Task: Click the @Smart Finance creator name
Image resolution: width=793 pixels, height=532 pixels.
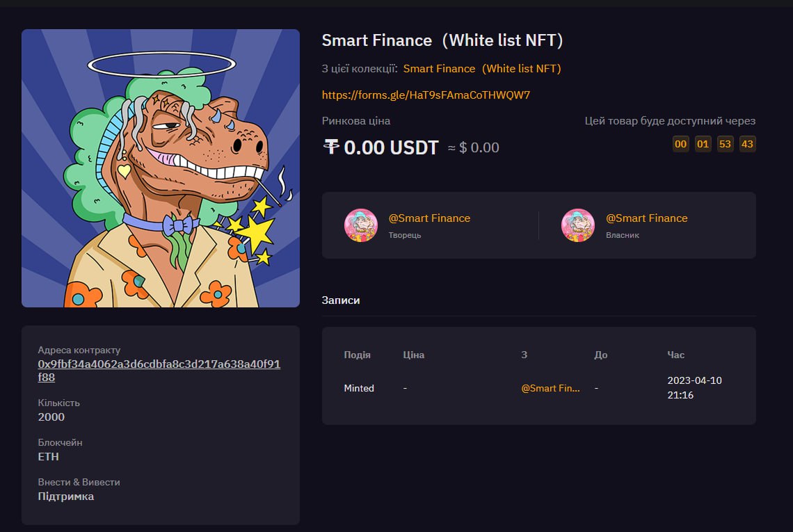Action: click(429, 218)
